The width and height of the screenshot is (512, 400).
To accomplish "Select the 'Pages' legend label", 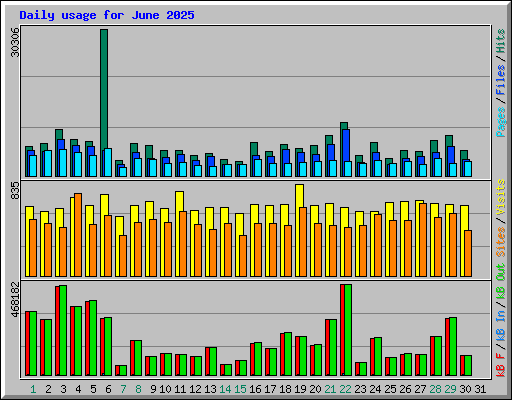I will click(x=501, y=121).
